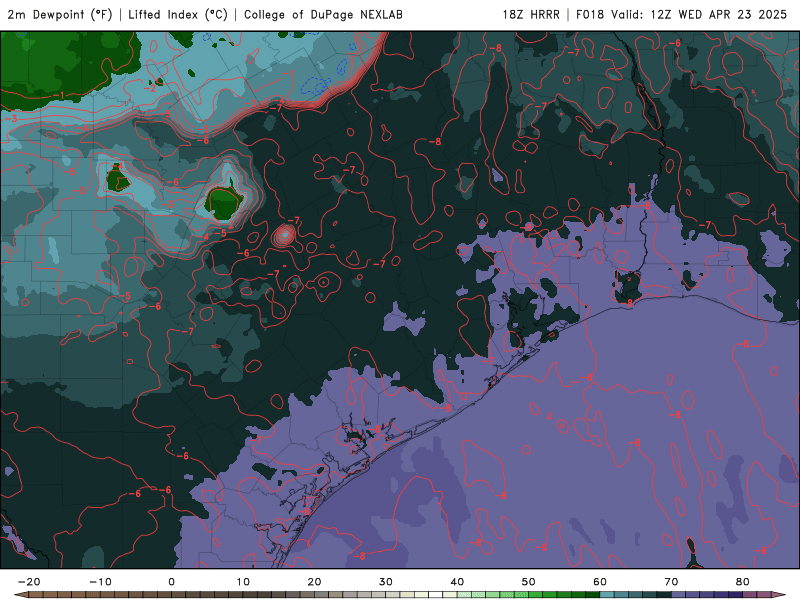Click the '18Z HRRR' model run label

coord(531,14)
